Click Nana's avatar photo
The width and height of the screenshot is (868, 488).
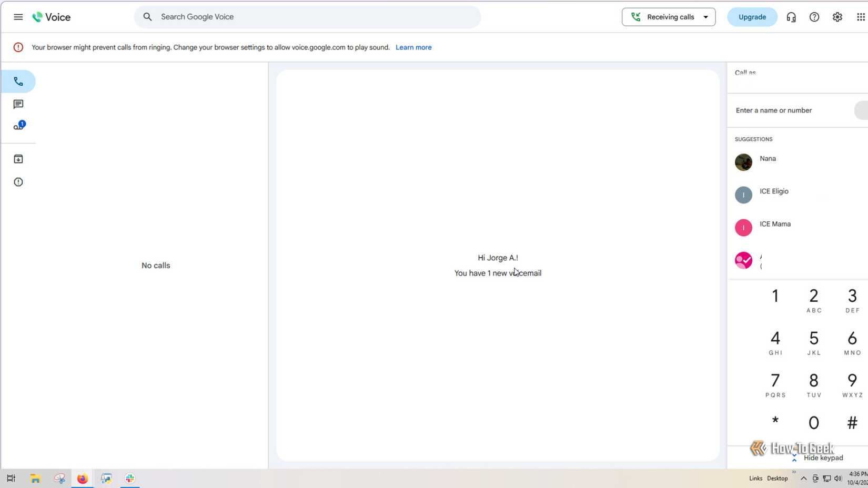point(743,162)
